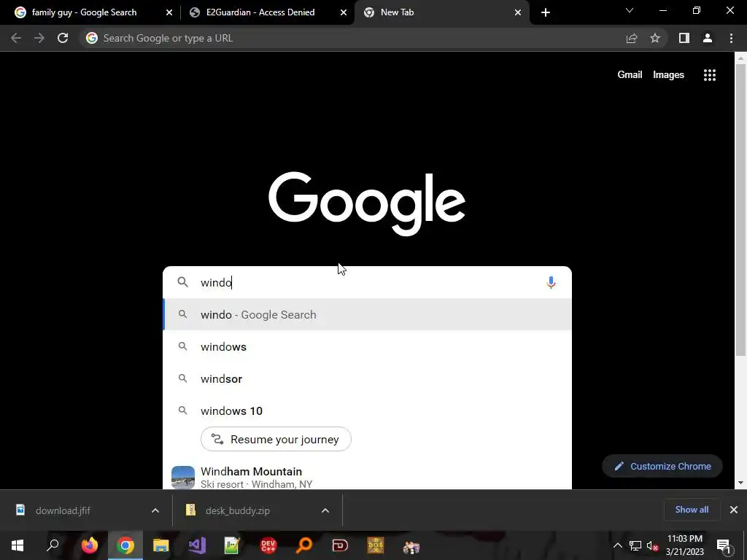Open download.jfif from downloads bar
This screenshot has height=560, width=747.
click(63, 510)
